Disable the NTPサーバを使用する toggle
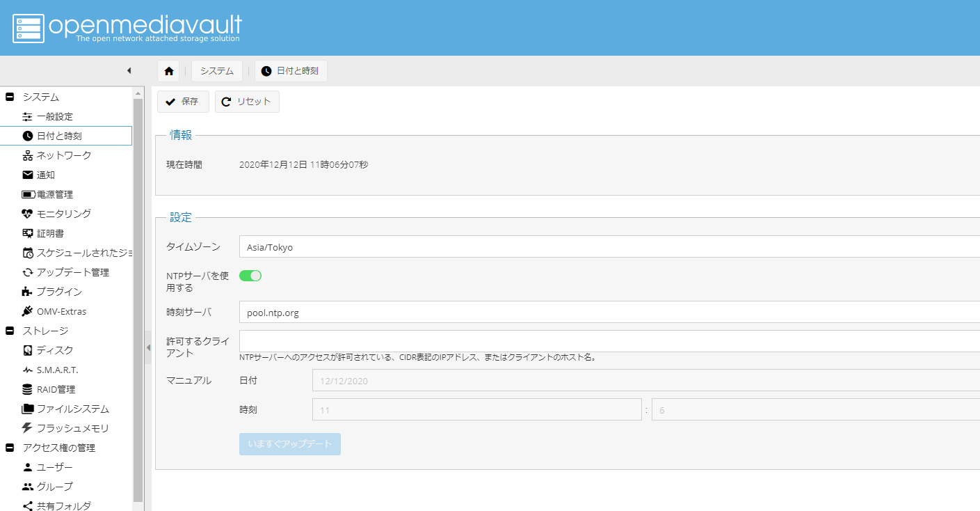Image resolution: width=980 pixels, height=511 pixels. point(250,276)
